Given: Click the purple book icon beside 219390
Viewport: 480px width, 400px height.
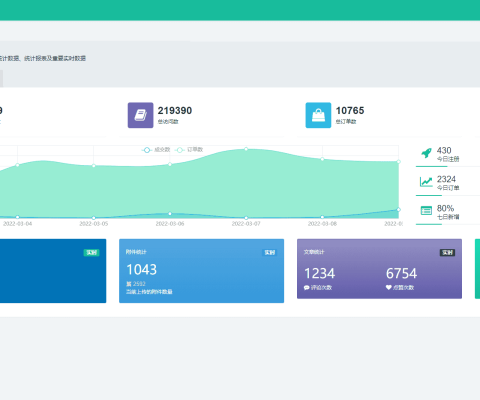Looking at the screenshot, I should coord(140,115).
